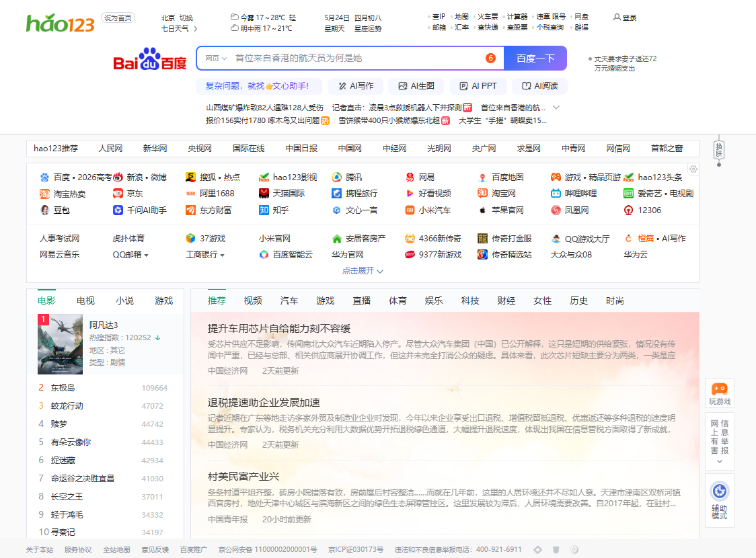The height and width of the screenshot is (558, 756).
Task: Switch to the 视频 news tab
Action: 253,301
